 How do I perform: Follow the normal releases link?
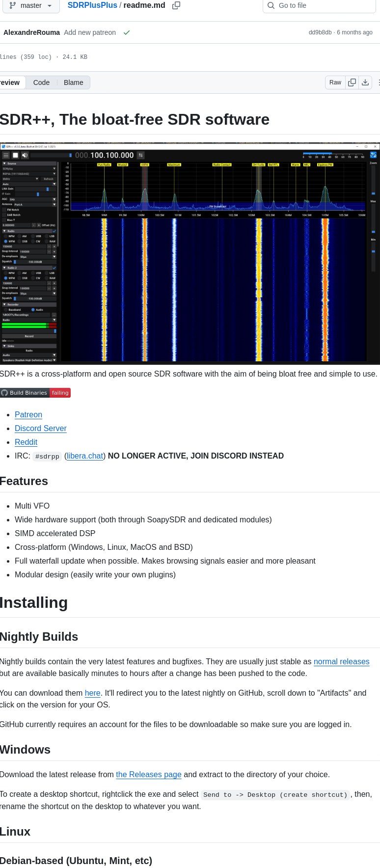click(x=342, y=661)
